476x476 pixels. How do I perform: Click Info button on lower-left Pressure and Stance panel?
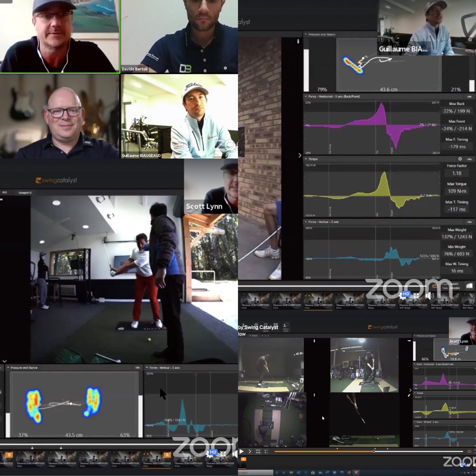(137, 368)
